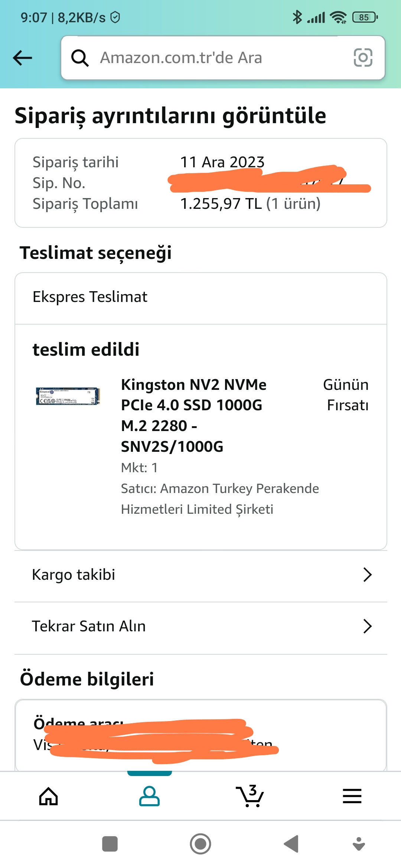Tap the back arrow icon
401x868 pixels.
pyautogui.click(x=23, y=58)
